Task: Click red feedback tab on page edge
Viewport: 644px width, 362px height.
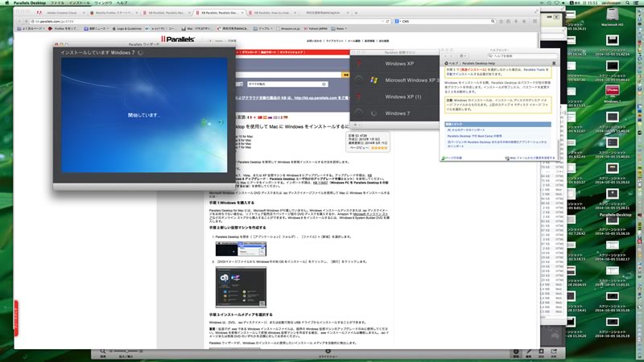Action: [x=16, y=319]
